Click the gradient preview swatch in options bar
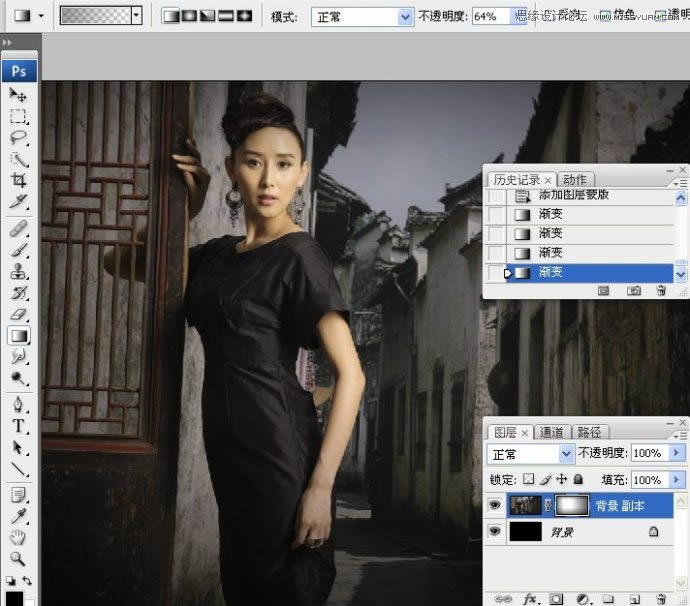690x606 pixels. point(95,17)
